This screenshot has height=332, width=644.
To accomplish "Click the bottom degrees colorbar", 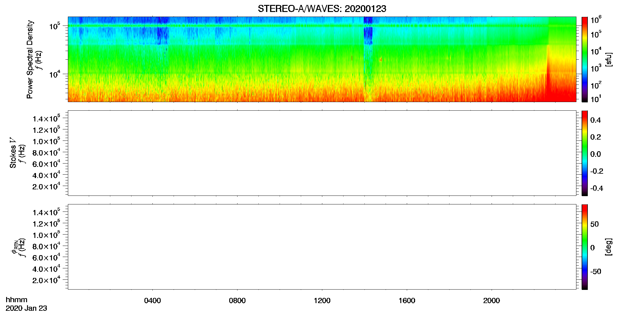I will (x=584, y=247).
